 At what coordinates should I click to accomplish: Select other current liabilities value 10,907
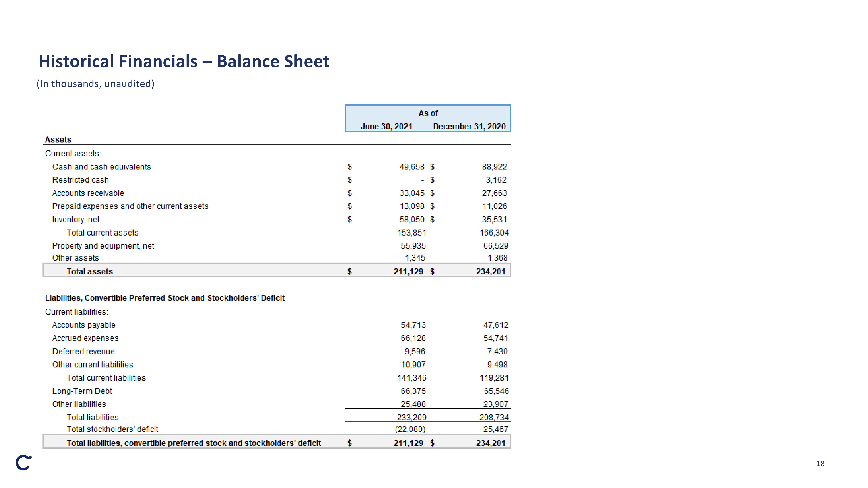pyautogui.click(x=413, y=365)
